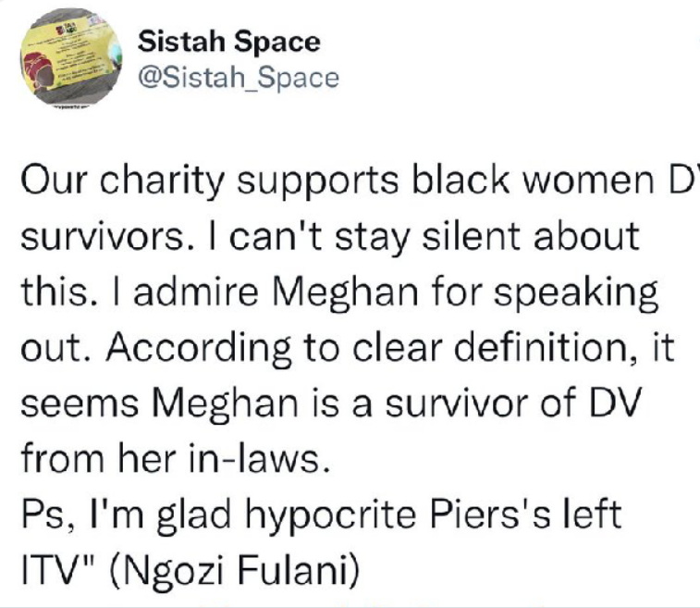Screen dimensions: 700x608
Task: Click the word "speaking" in the tweet
Action: point(586,291)
